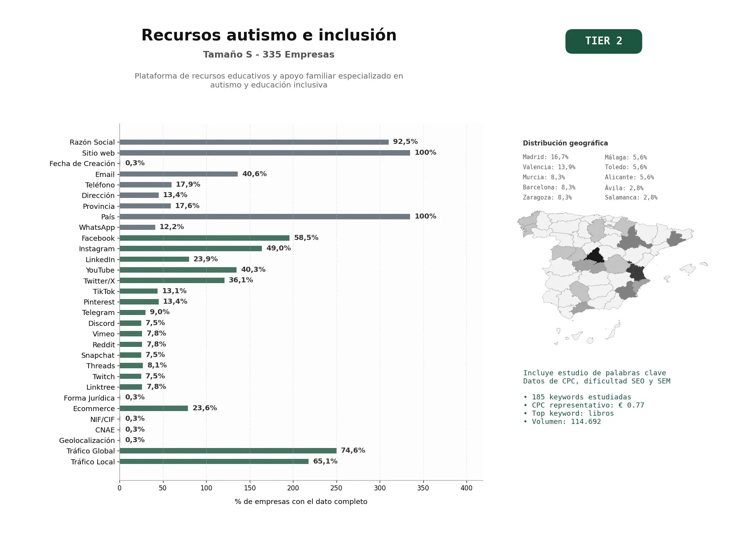Select 'Madrid: 16,7%' entry

pyautogui.click(x=545, y=157)
